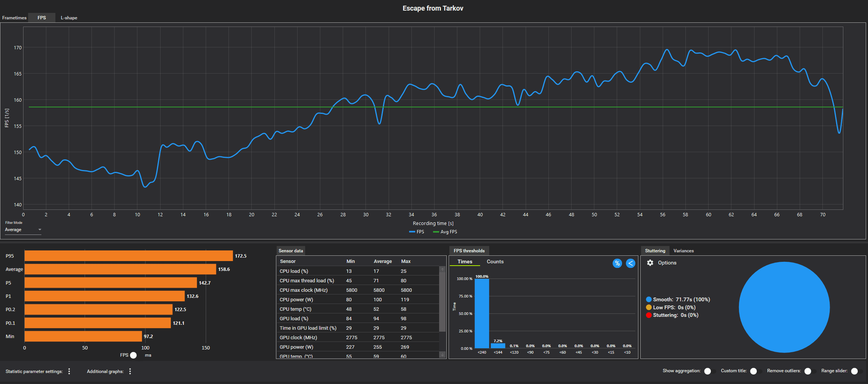The height and width of the screenshot is (384, 868).
Task: Toggle the Remove outliers switch
Action: pos(810,371)
